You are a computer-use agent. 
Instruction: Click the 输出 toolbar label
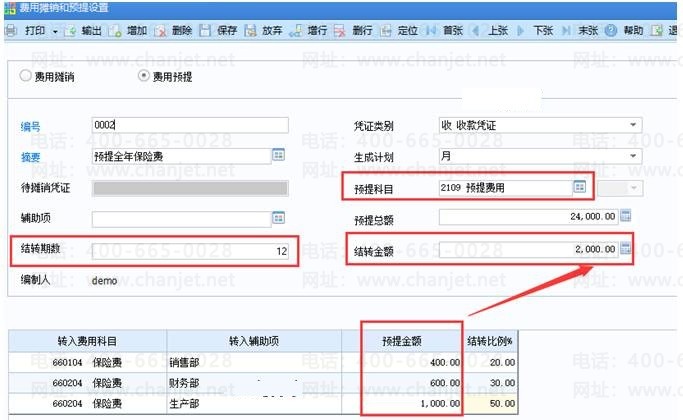92,30
